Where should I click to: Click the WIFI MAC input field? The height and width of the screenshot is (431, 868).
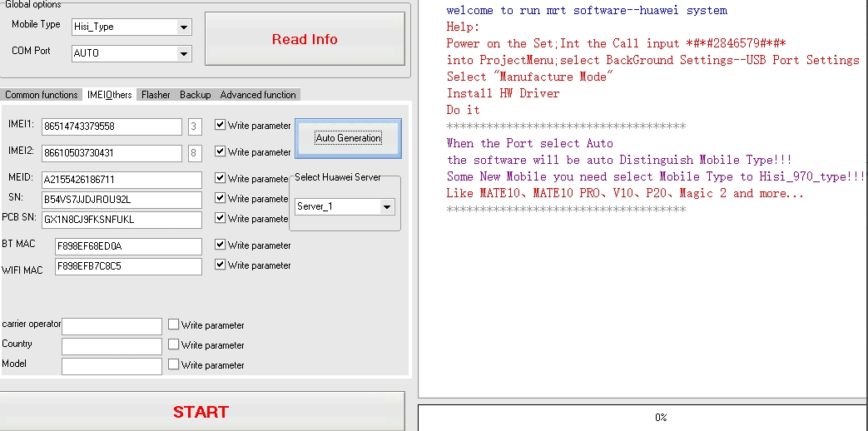click(128, 266)
